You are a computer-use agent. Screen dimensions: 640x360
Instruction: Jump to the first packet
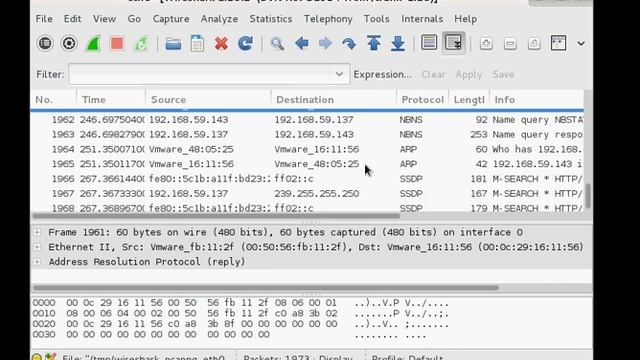click(x=373, y=43)
